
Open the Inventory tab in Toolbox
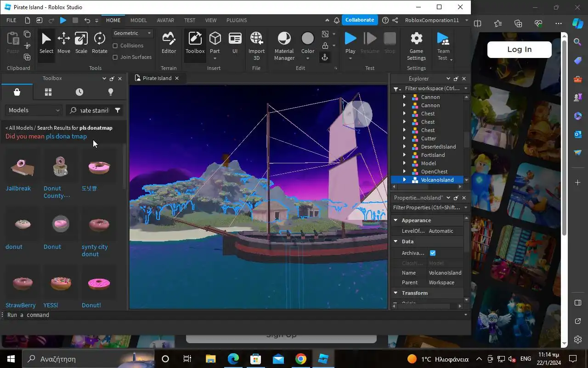click(x=48, y=92)
